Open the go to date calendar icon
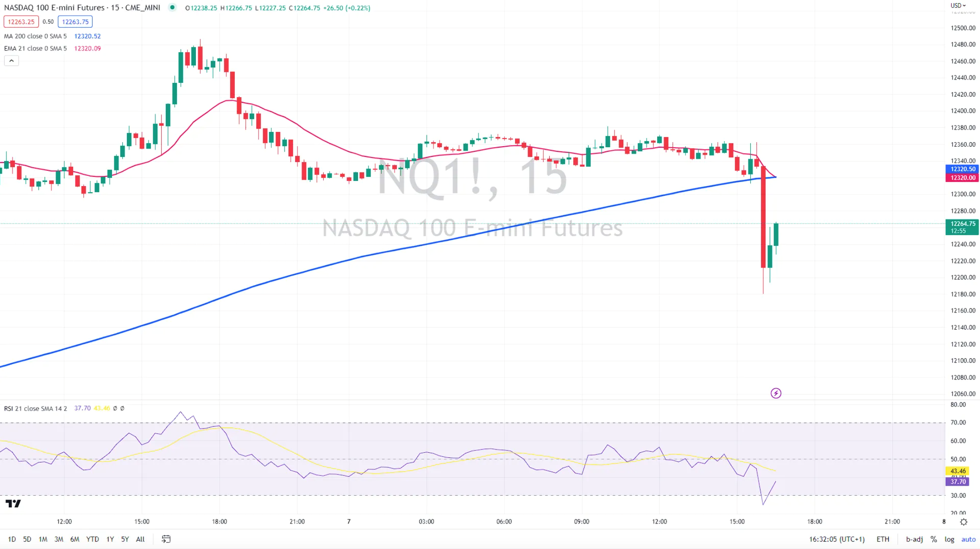Viewport: 980px width, 549px height. 166,539
